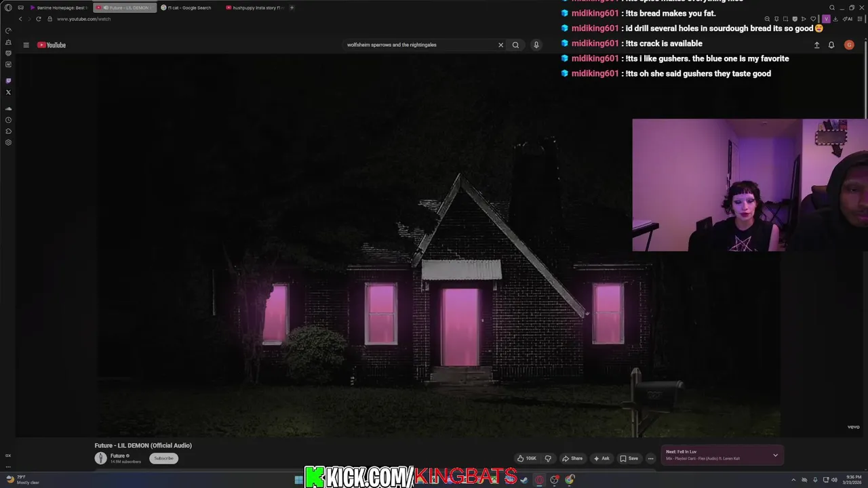This screenshot has height=488, width=868.
Task: Go to the YouTube home logo
Action: tap(52, 45)
